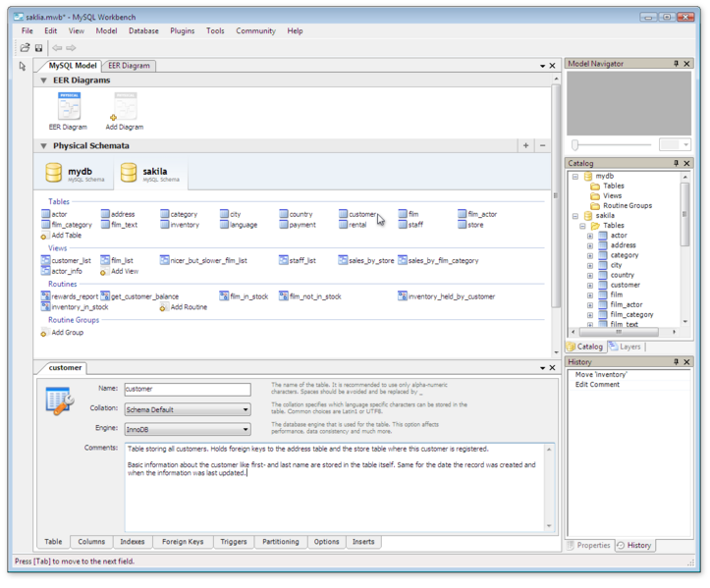Open the Engine dropdown showing InnoDB
Screen dimensions: 710x588
(187, 430)
